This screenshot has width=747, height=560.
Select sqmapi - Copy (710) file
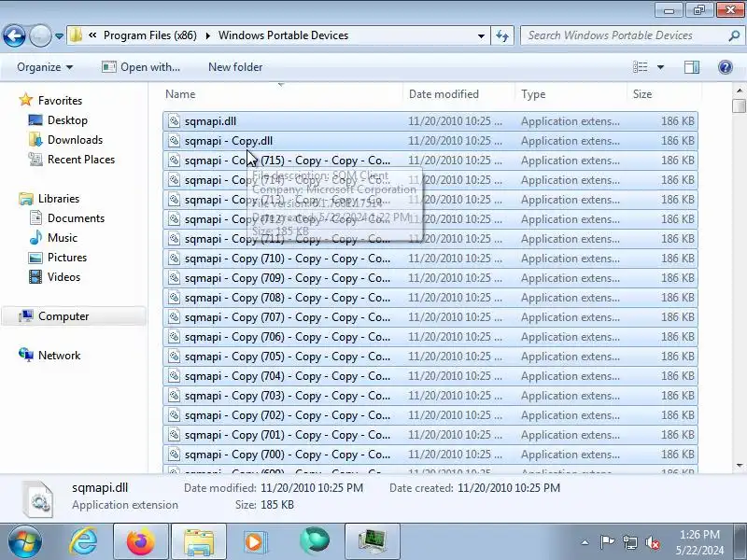430,259
